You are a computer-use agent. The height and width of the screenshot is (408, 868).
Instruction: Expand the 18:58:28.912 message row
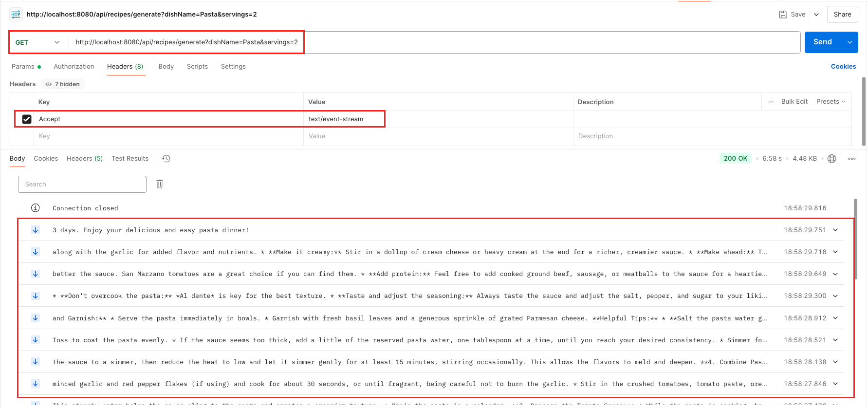pos(835,318)
